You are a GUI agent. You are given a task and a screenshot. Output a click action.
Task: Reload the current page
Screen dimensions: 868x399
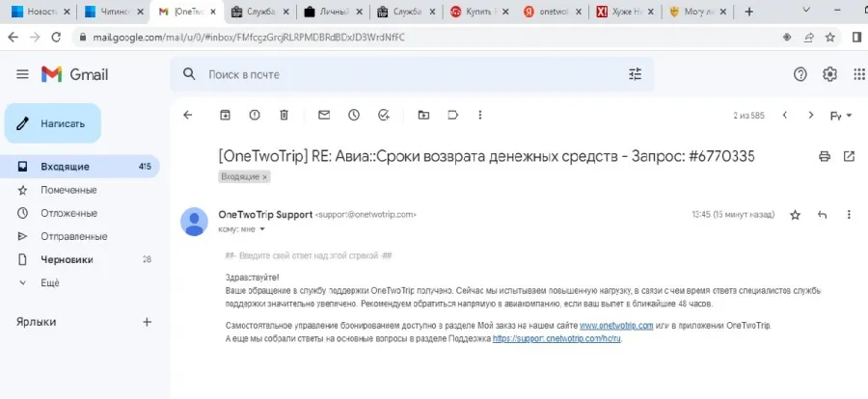coord(56,37)
